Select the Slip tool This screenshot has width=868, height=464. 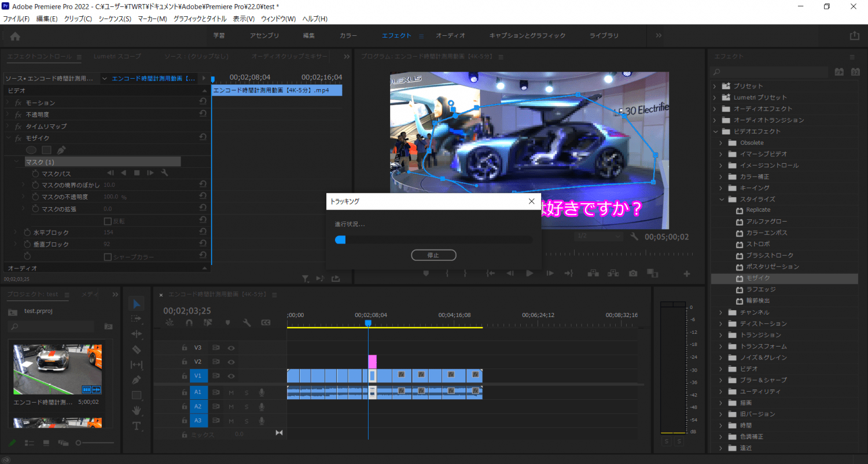click(x=137, y=364)
